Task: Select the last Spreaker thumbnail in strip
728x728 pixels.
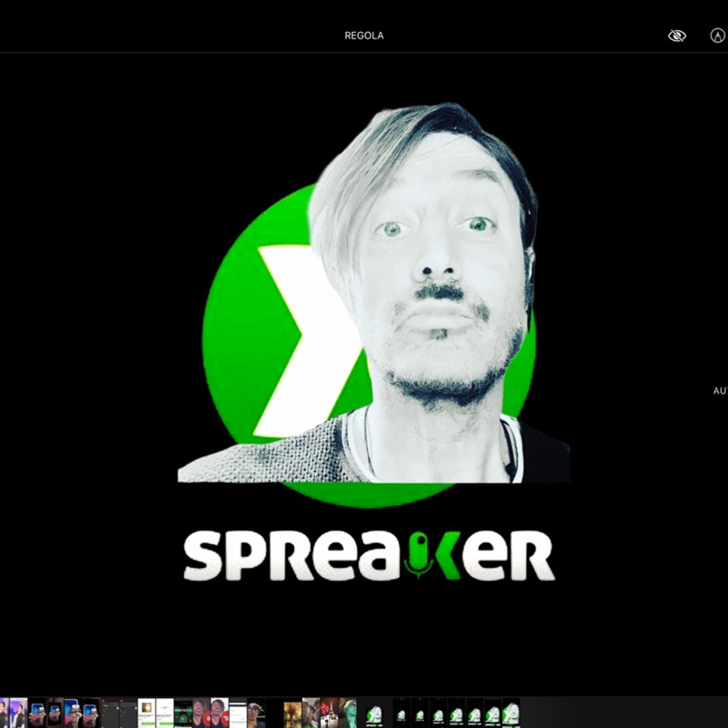Action: (511, 713)
